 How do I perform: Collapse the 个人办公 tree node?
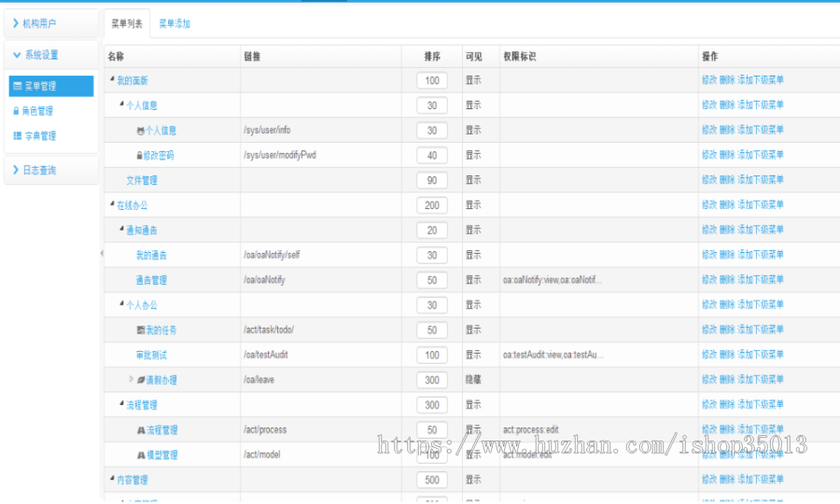(121, 303)
